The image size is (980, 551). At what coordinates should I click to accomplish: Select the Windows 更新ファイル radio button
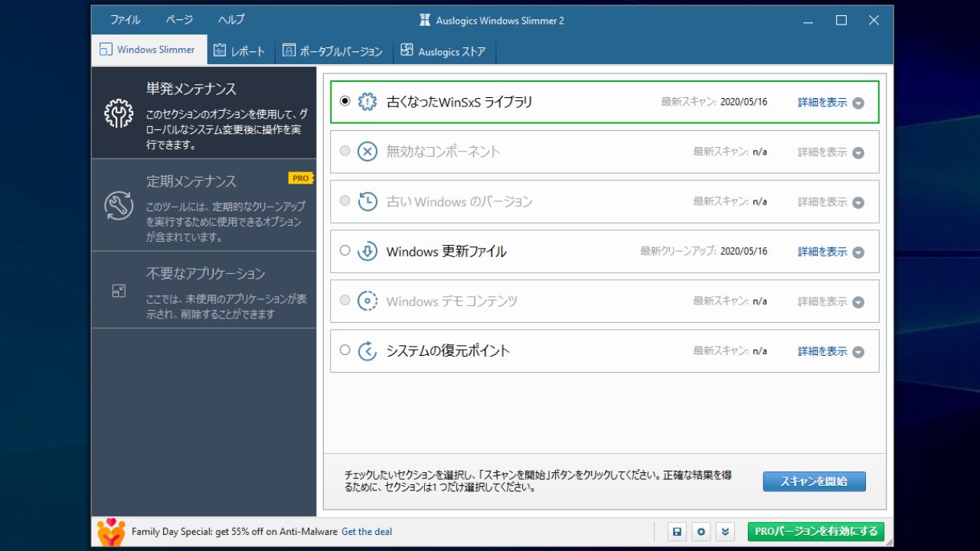coord(345,250)
